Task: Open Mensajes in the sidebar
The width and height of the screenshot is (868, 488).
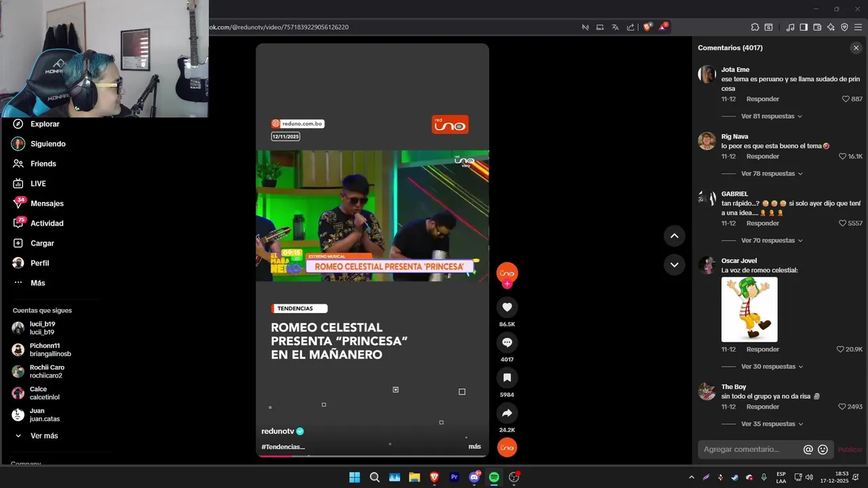Action: click(x=39, y=203)
